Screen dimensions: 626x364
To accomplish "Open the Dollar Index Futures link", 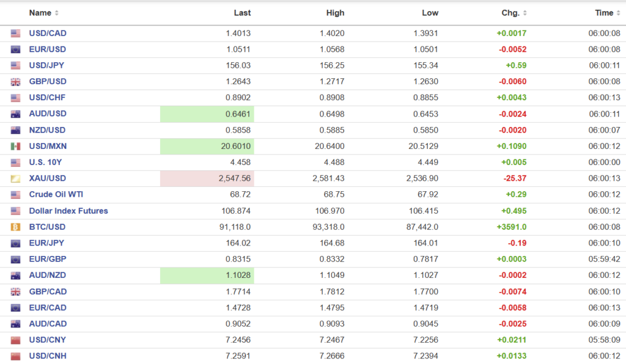I will [x=68, y=211].
